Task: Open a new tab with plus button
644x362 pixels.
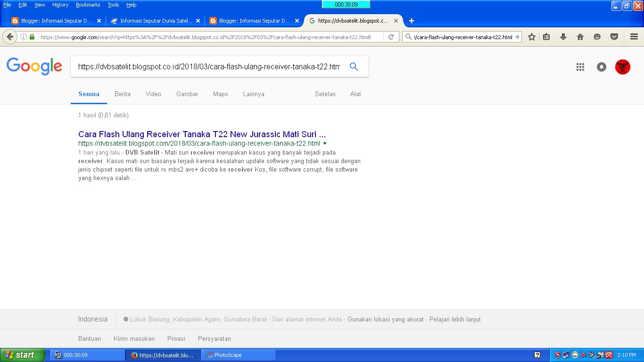Action: [412, 21]
